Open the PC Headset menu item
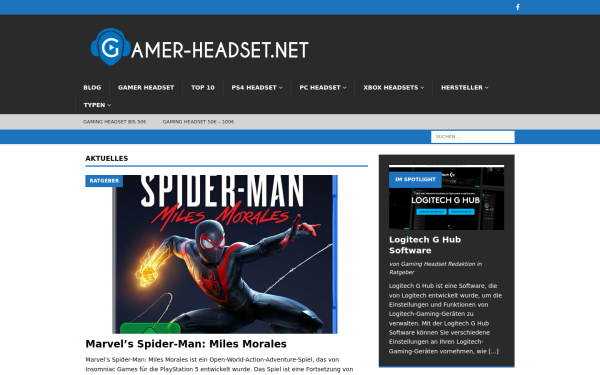 click(x=320, y=88)
